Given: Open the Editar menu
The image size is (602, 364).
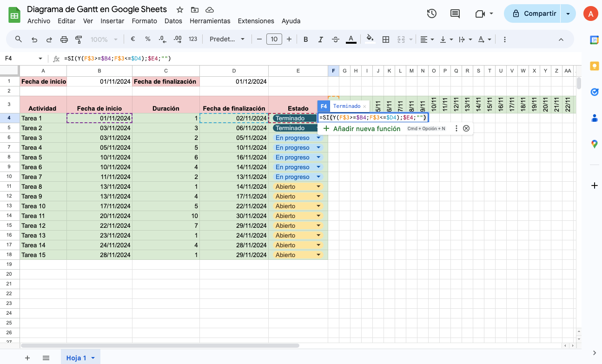Looking at the screenshot, I should coord(66,21).
